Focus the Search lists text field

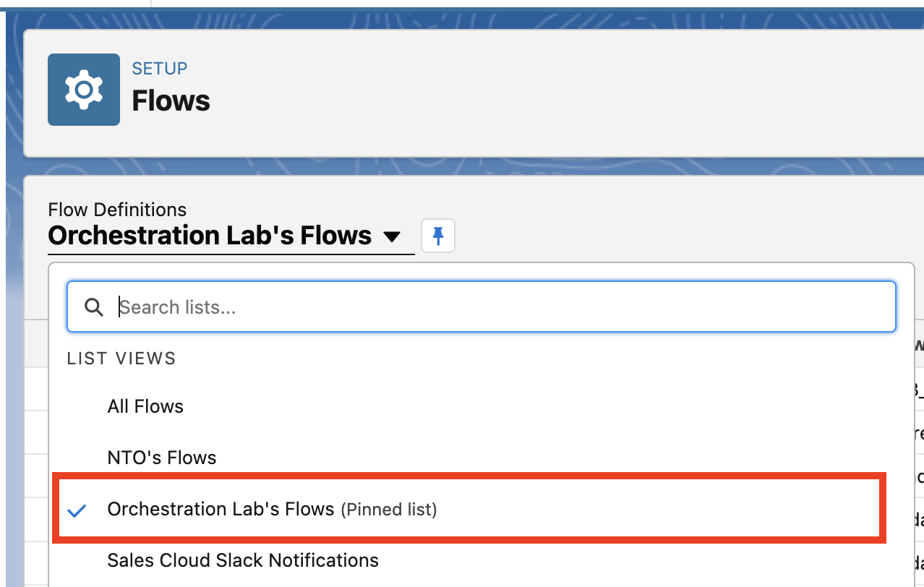click(499, 307)
